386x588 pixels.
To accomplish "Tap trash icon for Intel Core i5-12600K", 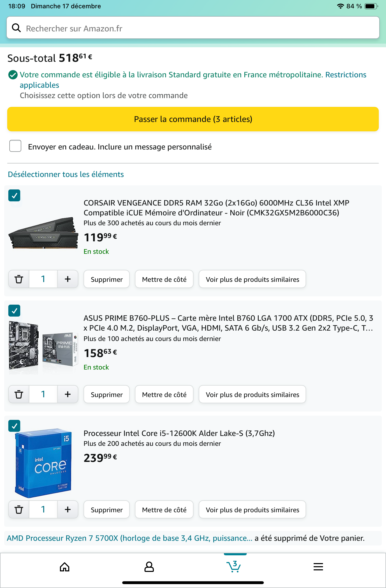I will (x=19, y=510).
